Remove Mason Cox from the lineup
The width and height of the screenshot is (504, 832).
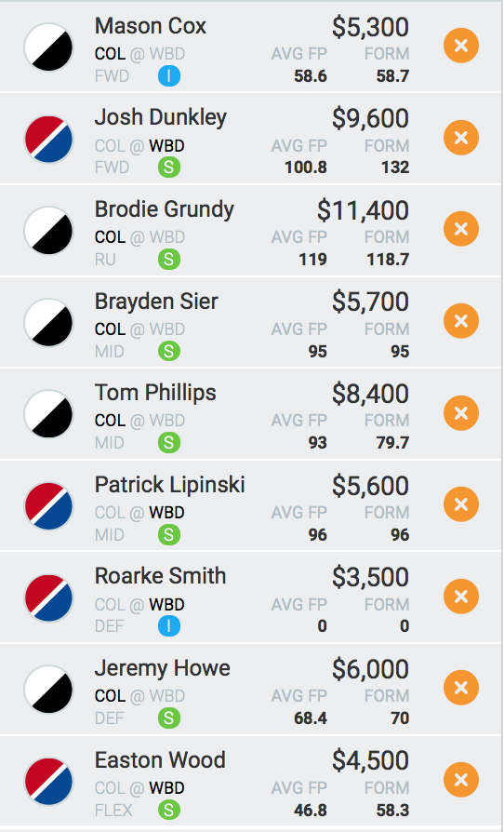coord(461,47)
